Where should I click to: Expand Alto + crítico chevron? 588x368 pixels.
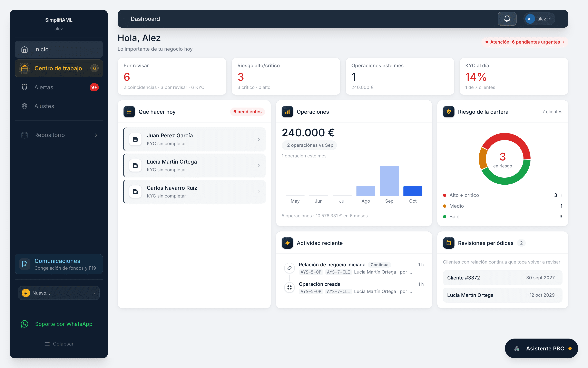coord(561,195)
